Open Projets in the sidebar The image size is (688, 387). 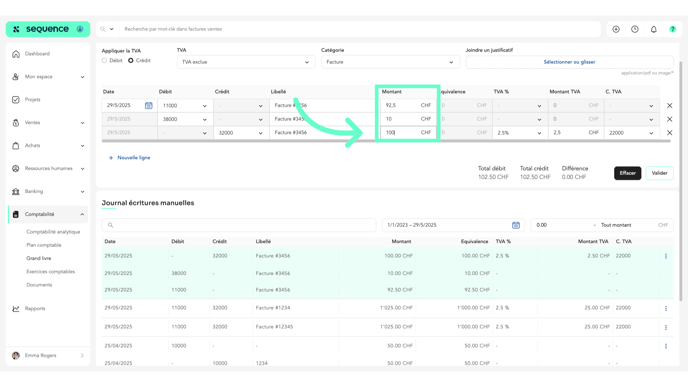32,100
